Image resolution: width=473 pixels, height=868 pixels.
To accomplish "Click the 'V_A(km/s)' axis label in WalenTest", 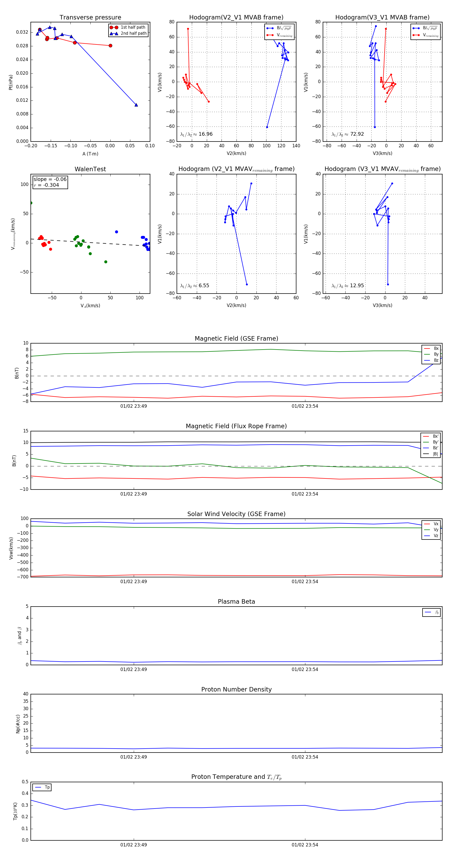I will pyautogui.click(x=90, y=306).
